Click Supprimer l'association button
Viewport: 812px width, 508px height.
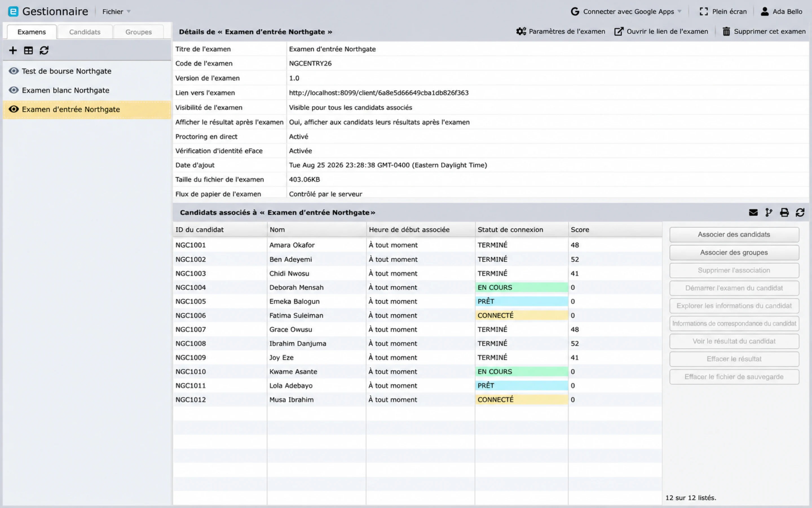click(734, 270)
